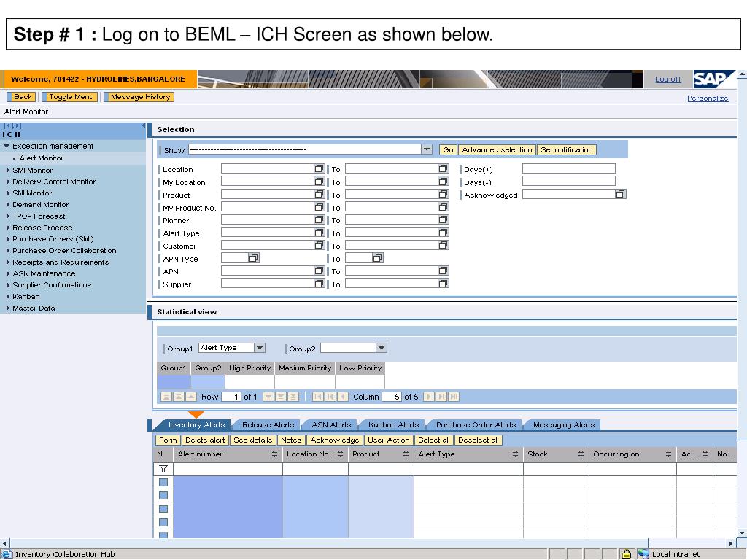The height and width of the screenshot is (560, 747).
Task: Expand Delivery Control Monitor node
Action: 7,182
